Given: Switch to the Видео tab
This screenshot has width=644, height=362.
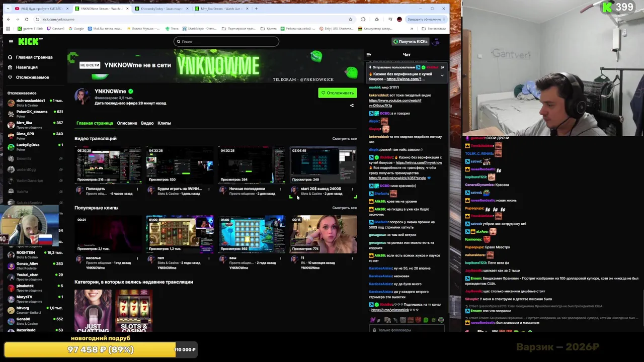Looking at the screenshot, I should click(147, 123).
